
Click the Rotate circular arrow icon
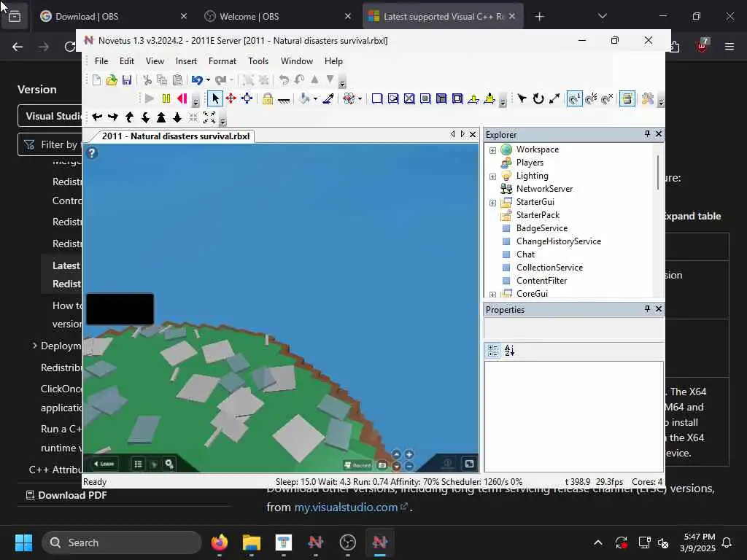pyautogui.click(x=538, y=98)
